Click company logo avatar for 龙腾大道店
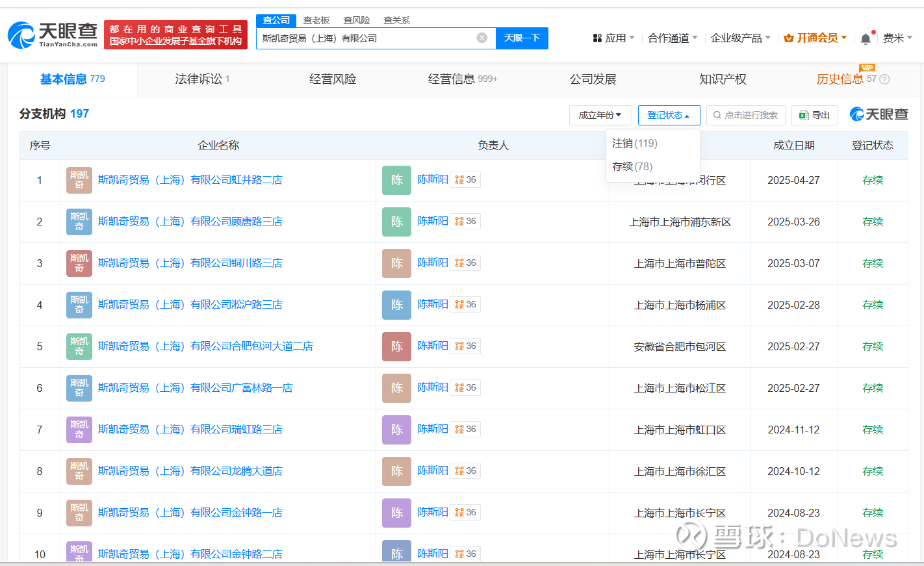The image size is (924, 566). [79, 471]
